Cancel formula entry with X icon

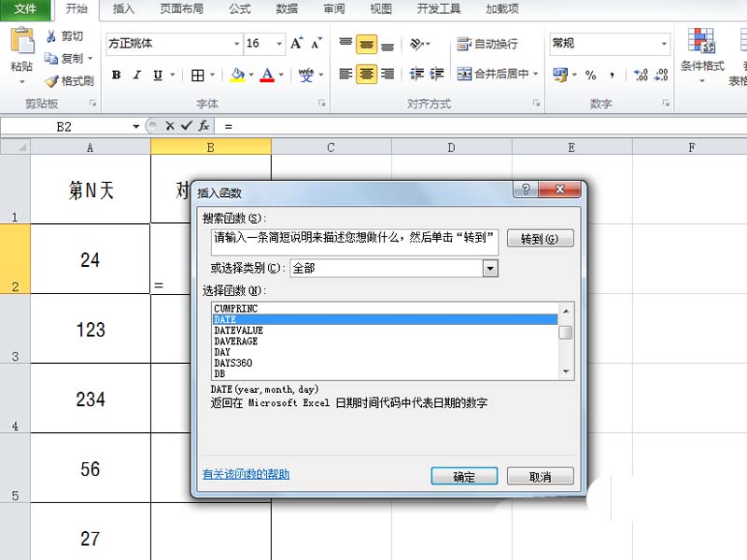170,126
